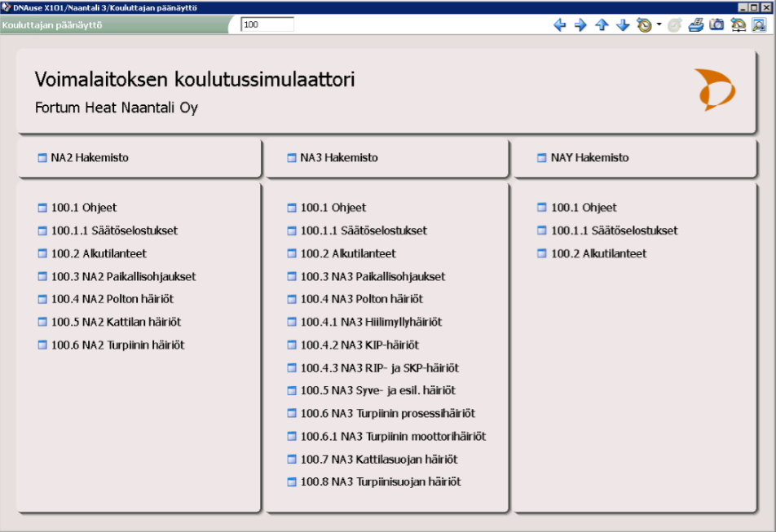Viewport: 776px width, 532px height.
Task: Open 100.5 NA3 Syve- ja esil. häiriöt
Action: [372, 390]
